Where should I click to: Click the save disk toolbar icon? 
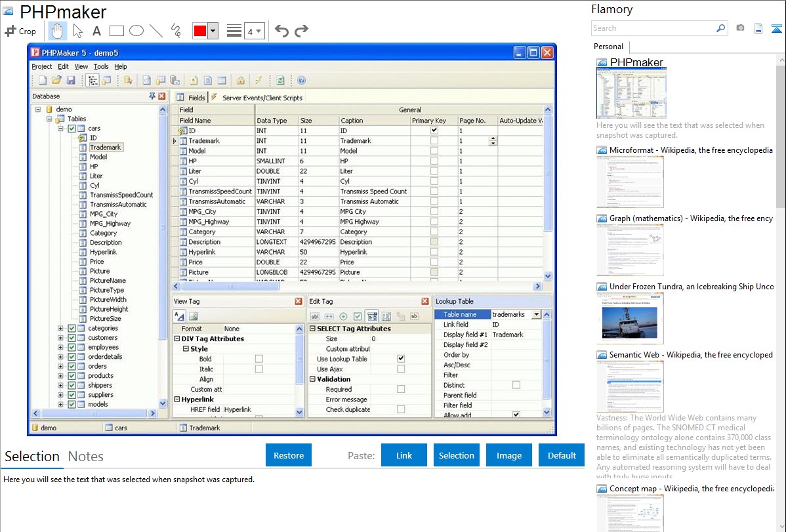tap(71, 80)
